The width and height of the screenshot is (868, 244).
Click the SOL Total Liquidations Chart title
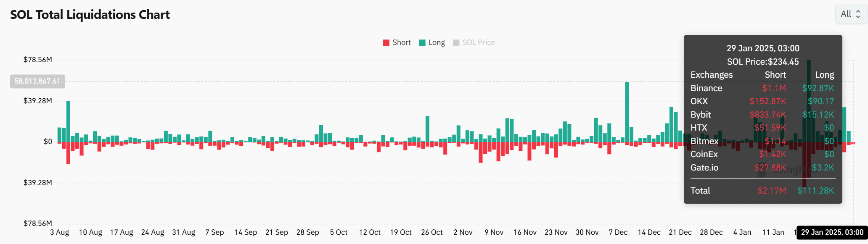pos(90,15)
